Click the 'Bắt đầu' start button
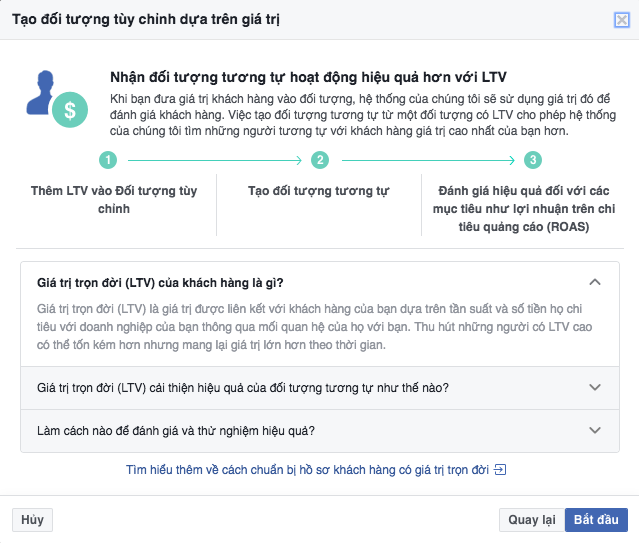The width and height of the screenshot is (639, 543). 597,520
